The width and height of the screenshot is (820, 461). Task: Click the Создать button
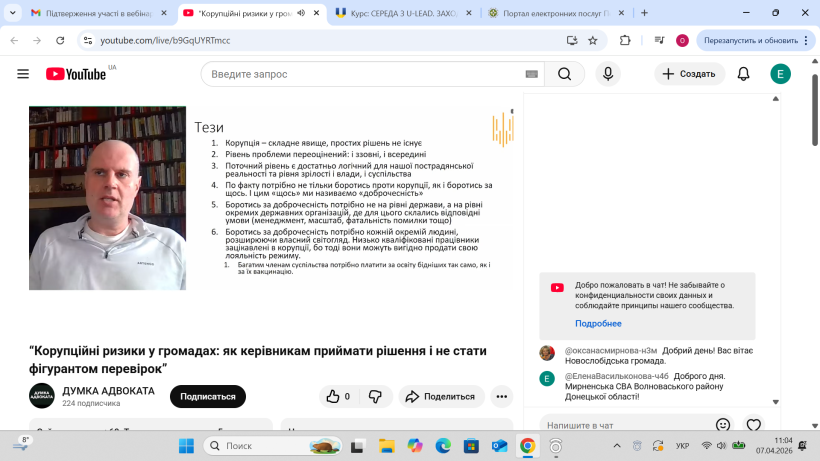pos(689,74)
